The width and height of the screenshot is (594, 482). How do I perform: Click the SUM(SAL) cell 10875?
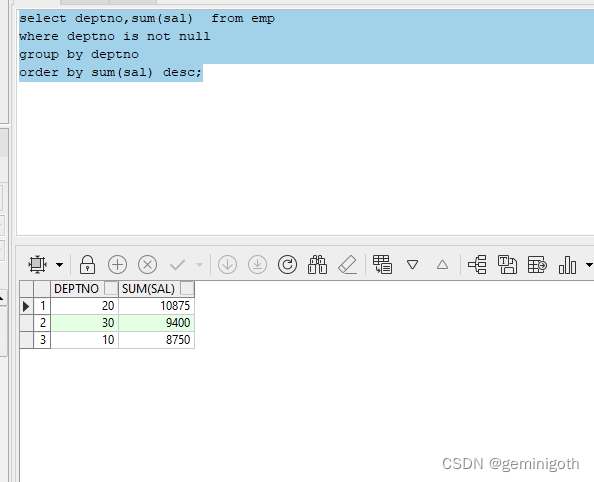[156, 306]
